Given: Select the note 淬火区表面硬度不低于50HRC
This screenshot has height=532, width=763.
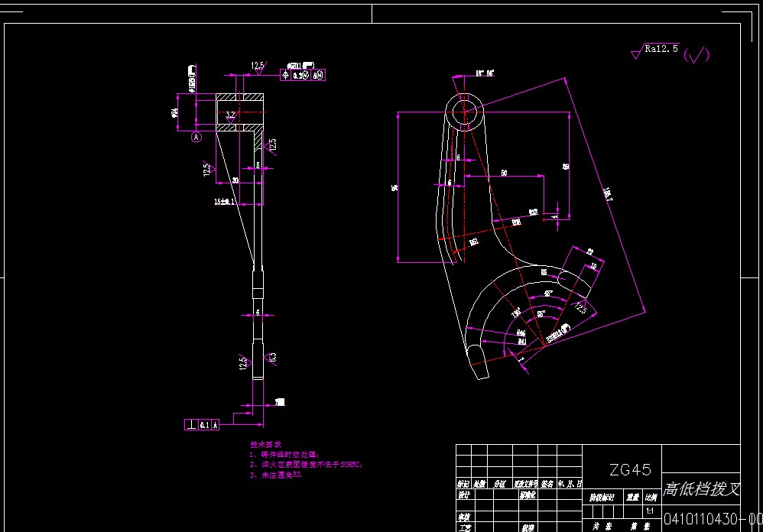Looking at the screenshot, I should pos(306,465).
